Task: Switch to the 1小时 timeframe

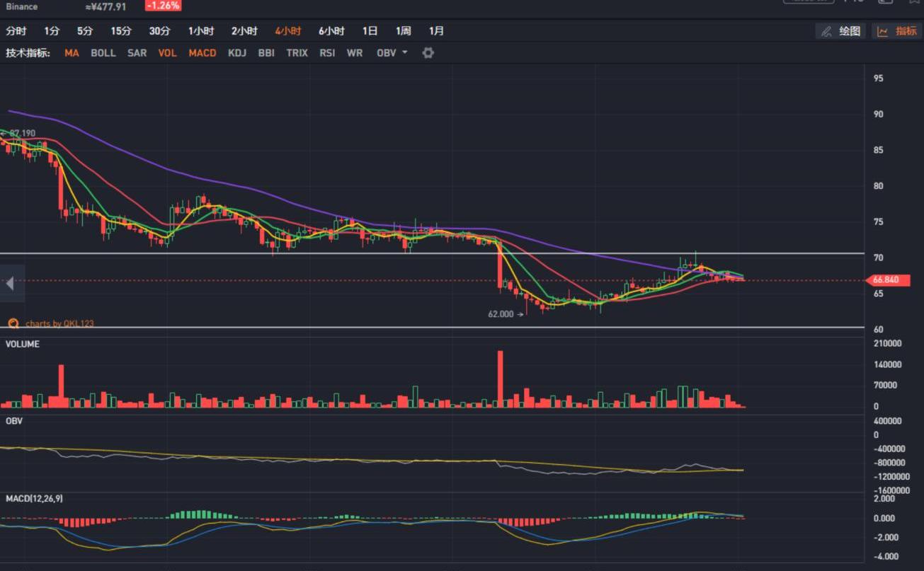Action: point(201,31)
